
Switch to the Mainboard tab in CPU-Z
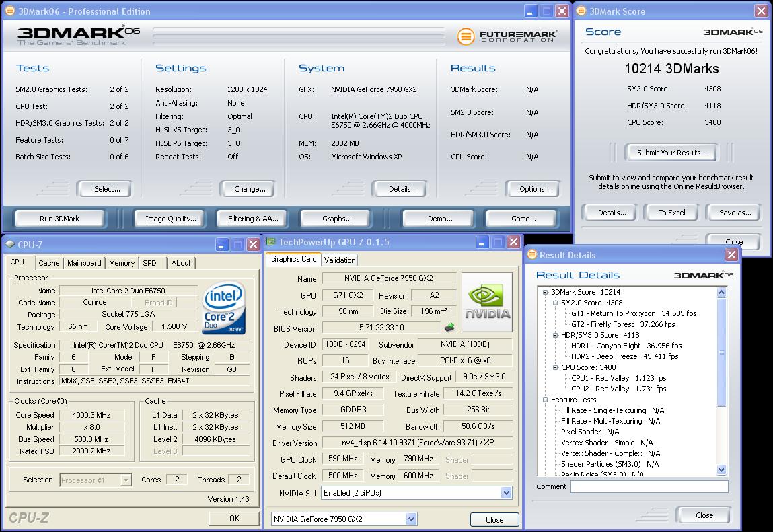coord(84,263)
